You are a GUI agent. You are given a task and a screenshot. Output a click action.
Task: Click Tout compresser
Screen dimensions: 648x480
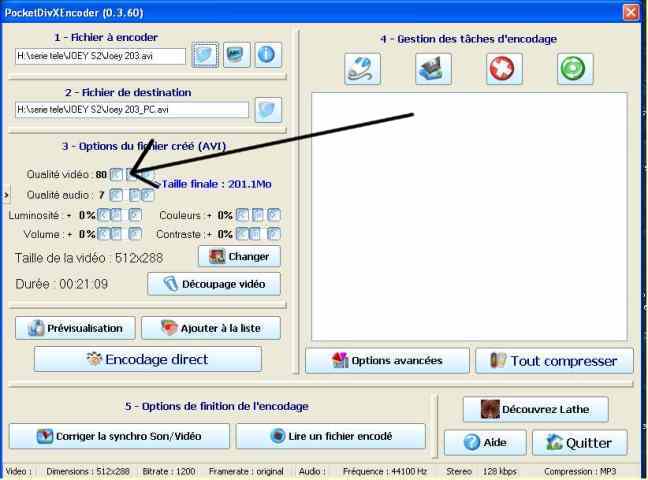tap(554, 361)
